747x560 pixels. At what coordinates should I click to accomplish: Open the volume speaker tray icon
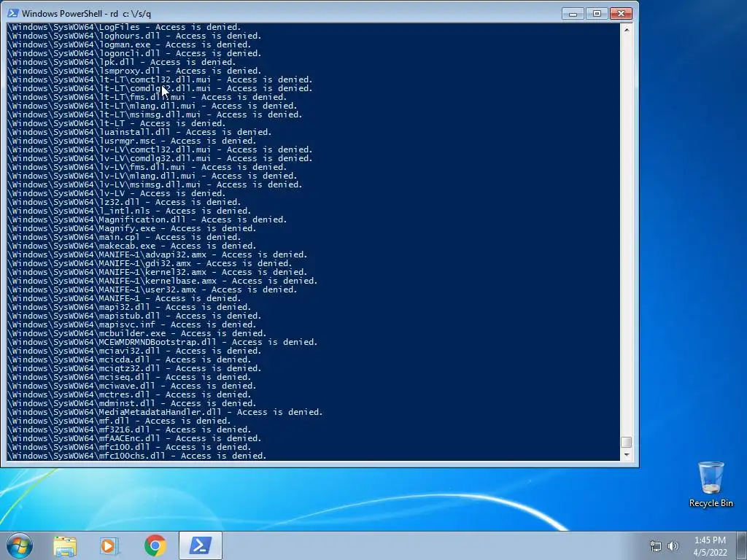673,546
